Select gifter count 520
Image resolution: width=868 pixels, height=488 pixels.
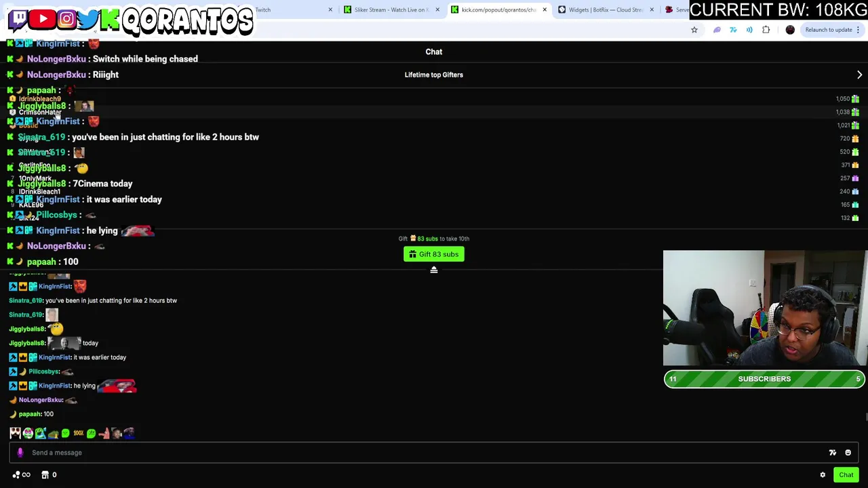coord(845,152)
